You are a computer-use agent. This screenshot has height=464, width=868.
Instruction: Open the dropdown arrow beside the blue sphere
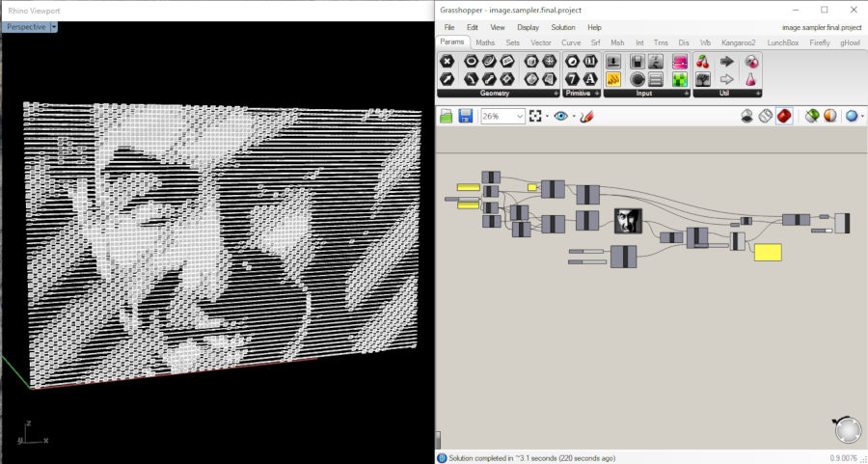[863, 117]
